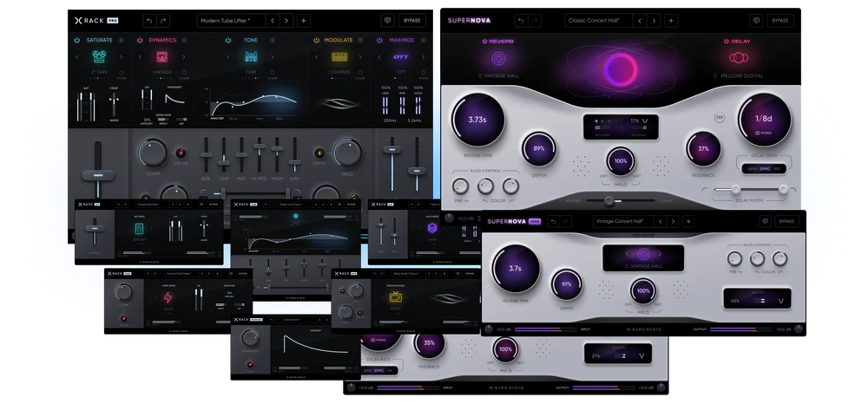Select the Vintage compressor dynamics icon
Image resolution: width=868 pixels, height=404 pixels.
point(161,56)
